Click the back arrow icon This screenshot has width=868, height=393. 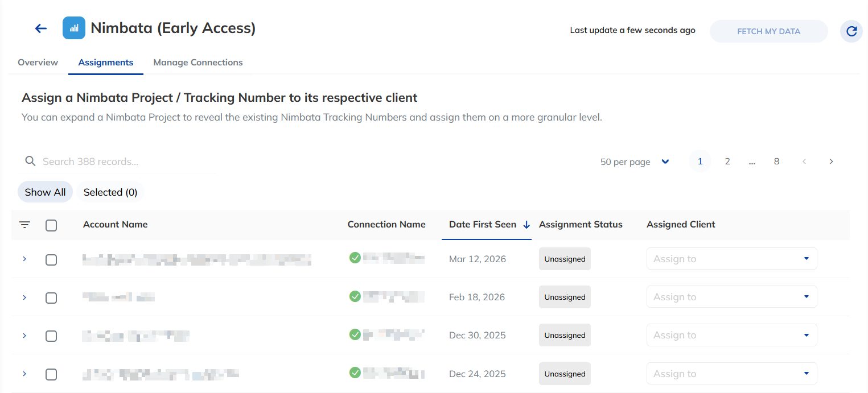click(40, 28)
